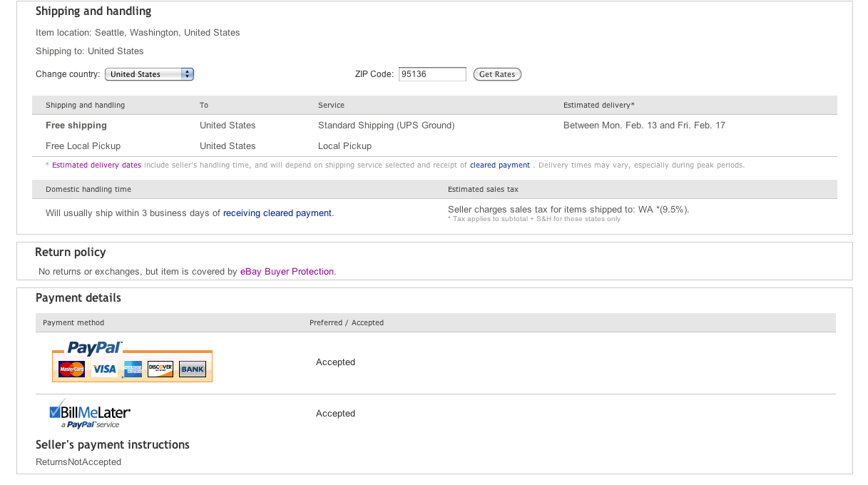Open the Estimated delivery dates link
The width and height of the screenshot is (868, 485).
coord(96,165)
